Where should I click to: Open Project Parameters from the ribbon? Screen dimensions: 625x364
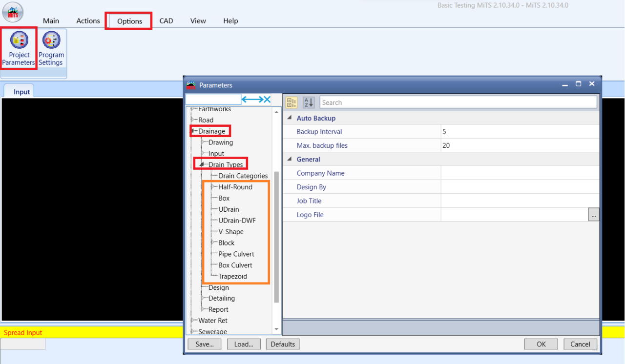(x=19, y=49)
